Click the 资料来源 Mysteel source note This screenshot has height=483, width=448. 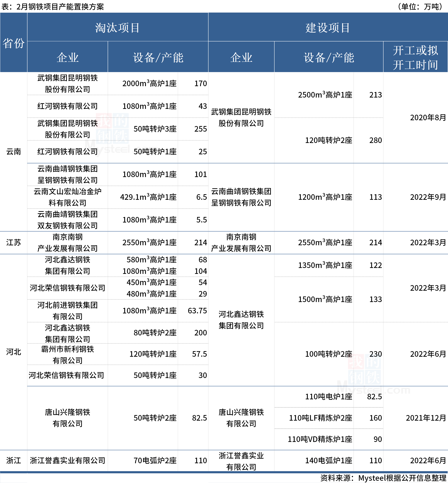tap(383, 478)
